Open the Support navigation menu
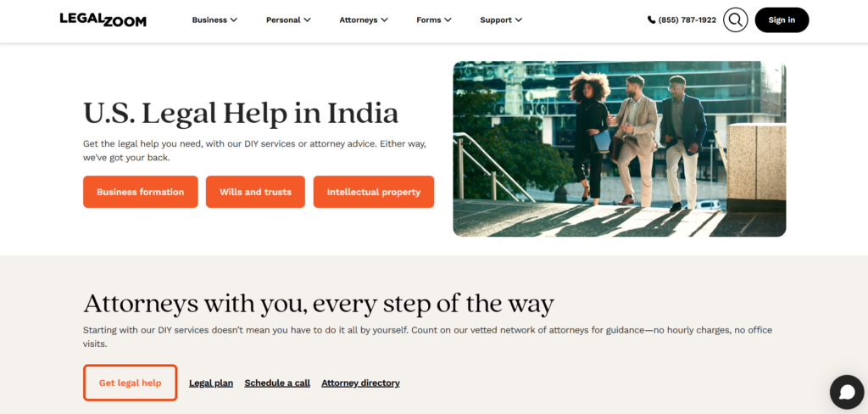This screenshot has width=868, height=414. tap(501, 20)
